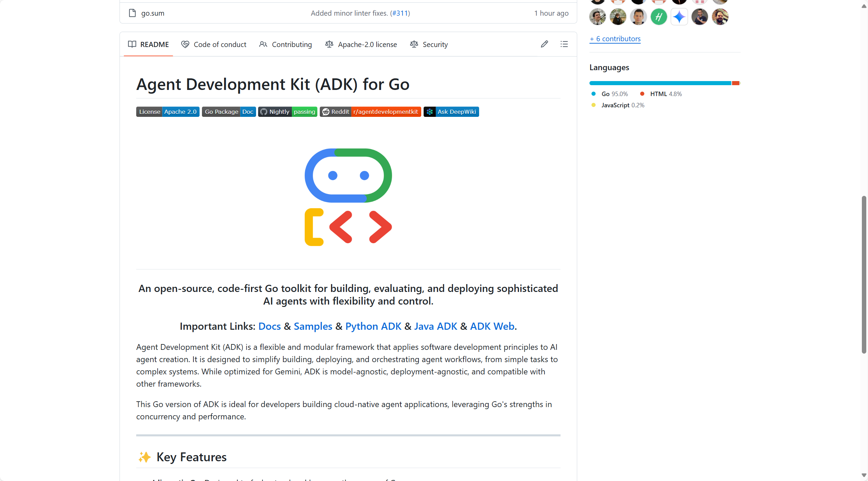This screenshot has width=868, height=481.
Task: Expand the + 6 contributors link
Action: (615, 39)
